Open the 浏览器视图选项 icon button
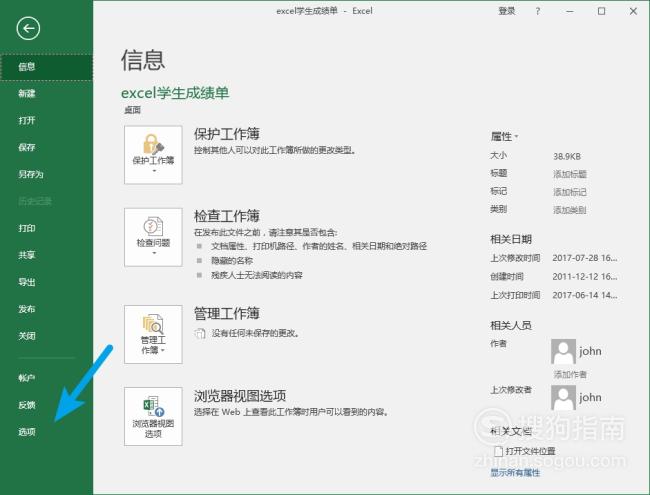 pos(153,416)
